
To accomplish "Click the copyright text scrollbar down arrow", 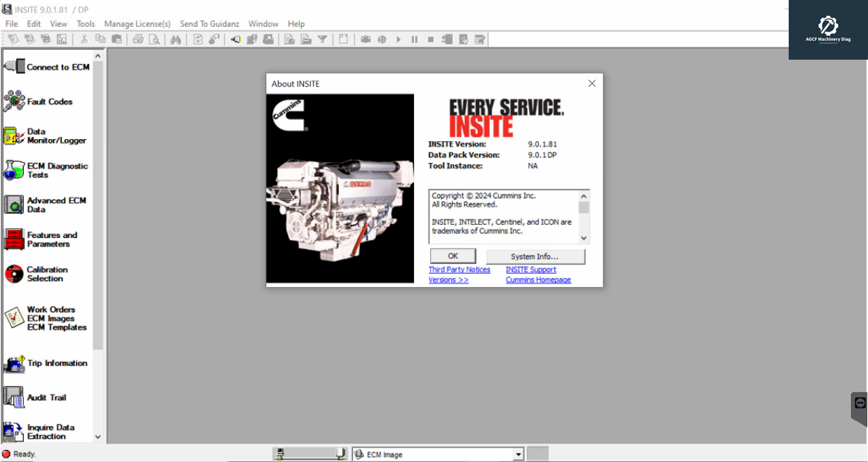I will pos(584,238).
